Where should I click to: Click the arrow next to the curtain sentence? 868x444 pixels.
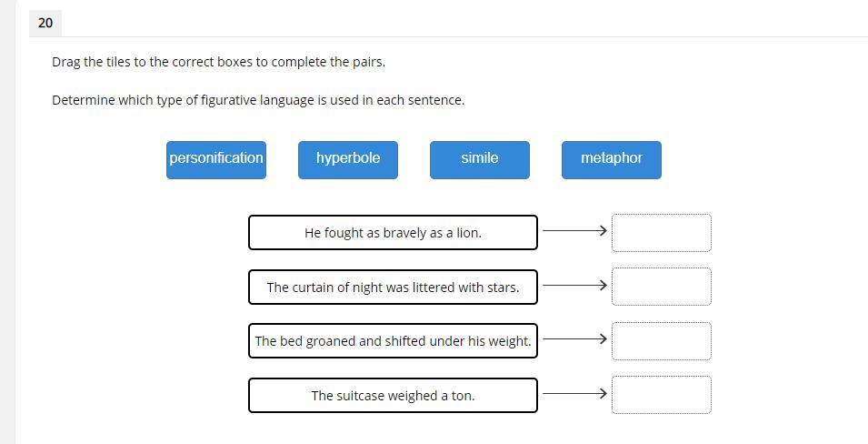(574, 286)
